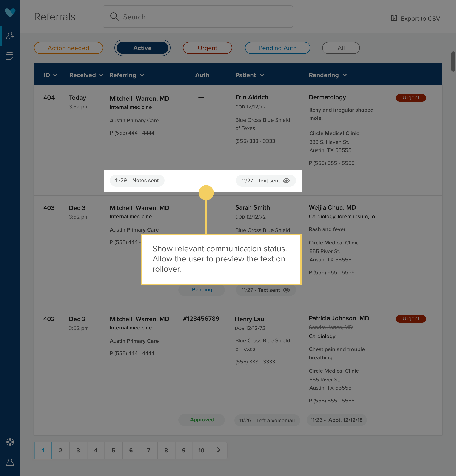Viewport: 456px width, 476px height.
Task: Switch to the Pending Auth filter
Action: coord(277,48)
